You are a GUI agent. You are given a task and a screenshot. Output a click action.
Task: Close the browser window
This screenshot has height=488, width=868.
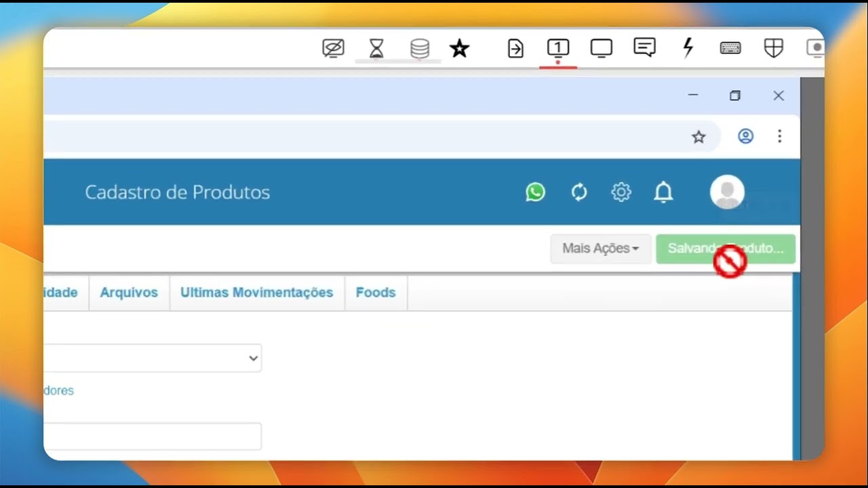(x=778, y=96)
